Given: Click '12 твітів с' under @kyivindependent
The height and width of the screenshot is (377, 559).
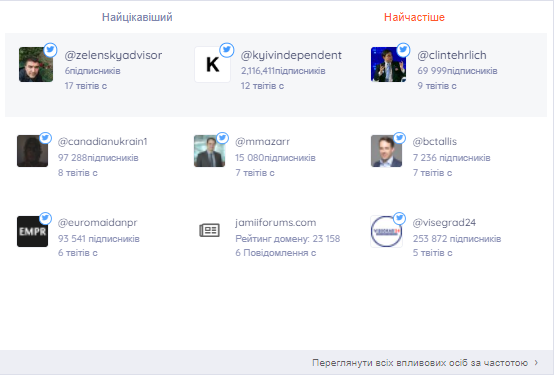Looking at the screenshot, I should [262, 86].
